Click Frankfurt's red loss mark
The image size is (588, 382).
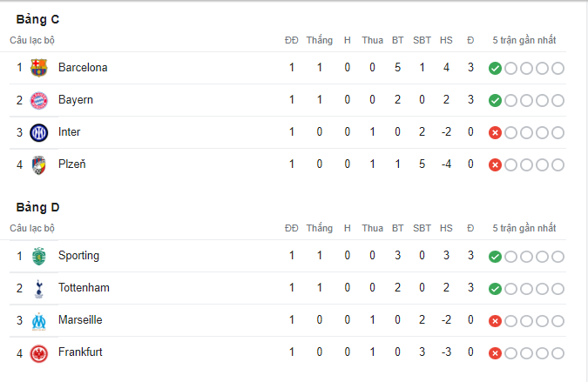point(495,353)
